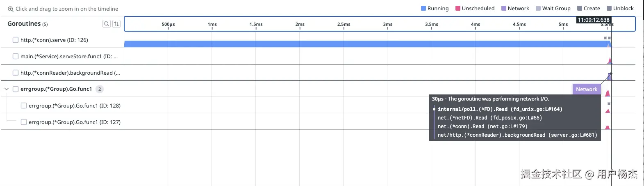Click the internal/poll.(*FD).Read stack frame
This screenshot has height=186, width=644.
500,109
